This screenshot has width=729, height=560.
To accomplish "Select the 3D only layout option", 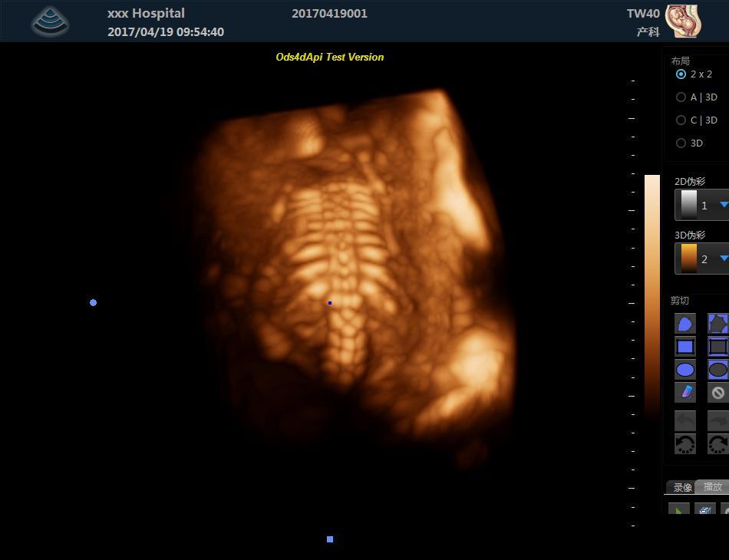I will [x=690, y=143].
